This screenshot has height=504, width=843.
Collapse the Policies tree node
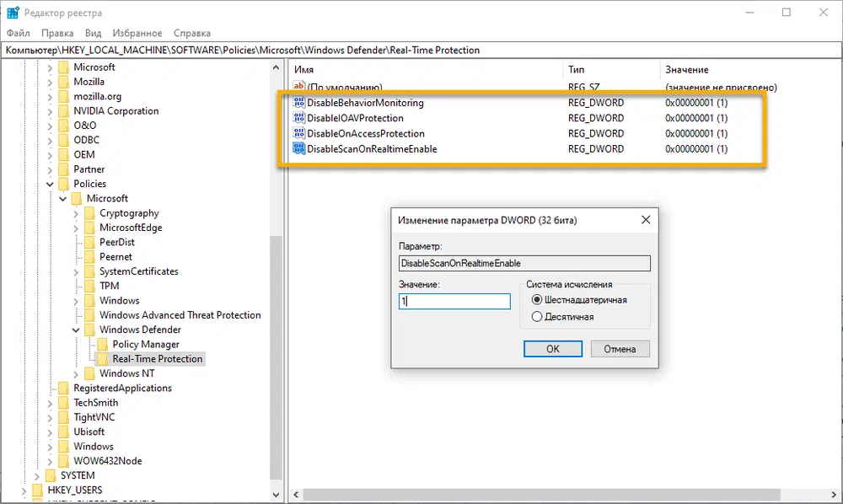pyautogui.click(x=50, y=183)
